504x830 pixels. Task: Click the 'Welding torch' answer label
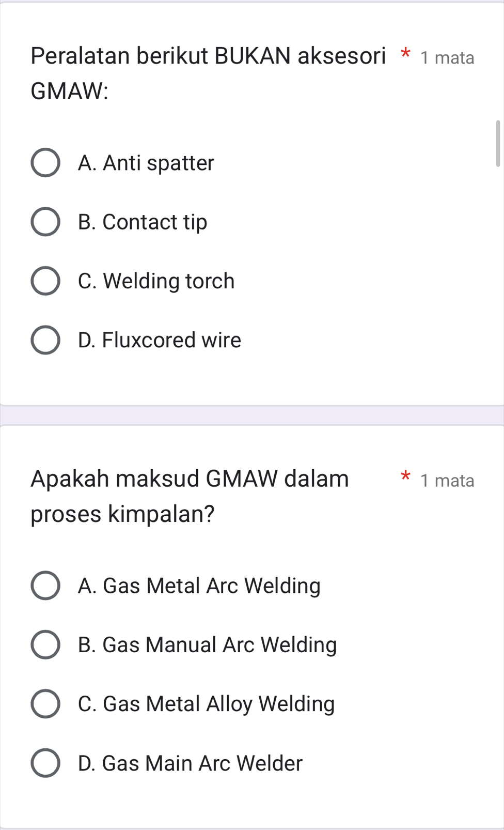coord(156,281)
